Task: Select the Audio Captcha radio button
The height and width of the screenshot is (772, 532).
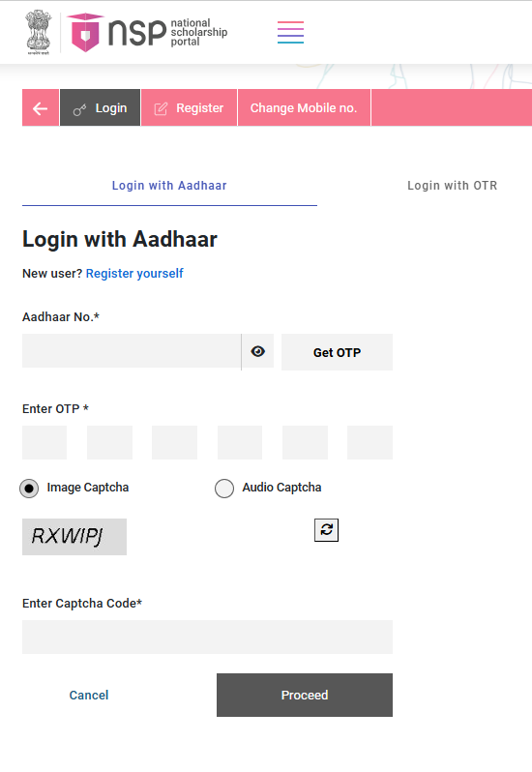Action: (224, 489)
